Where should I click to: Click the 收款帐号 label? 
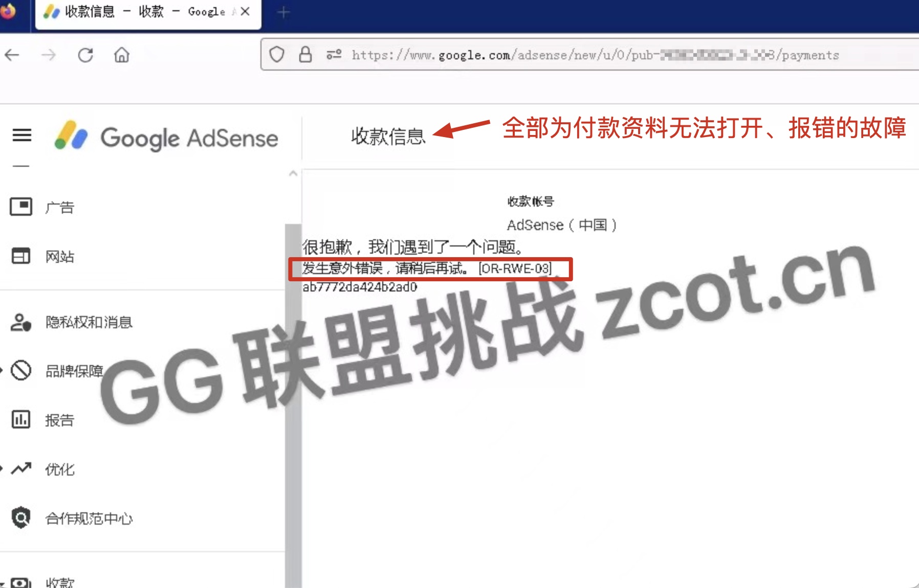(531, 201)
